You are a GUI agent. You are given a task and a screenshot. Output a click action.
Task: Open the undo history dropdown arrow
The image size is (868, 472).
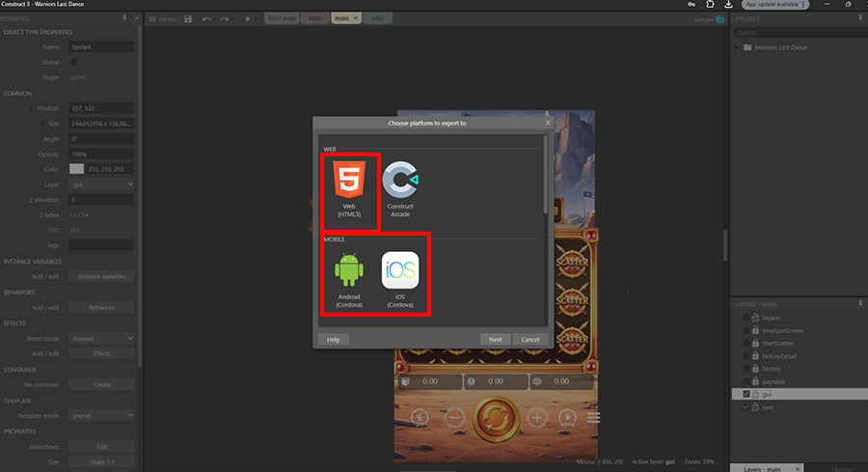point(214,19)
